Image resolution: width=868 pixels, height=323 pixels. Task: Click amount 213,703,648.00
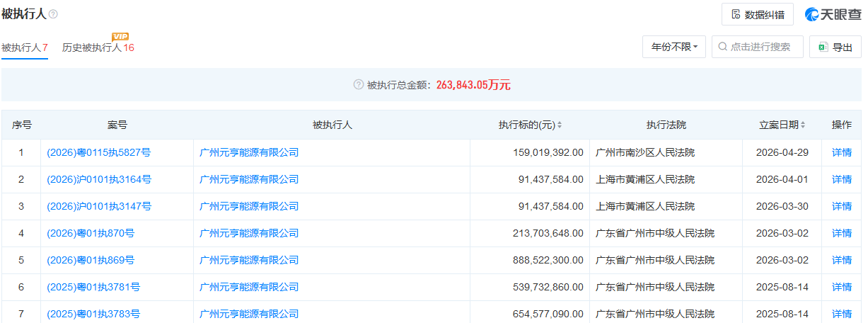tap(548, 233)
